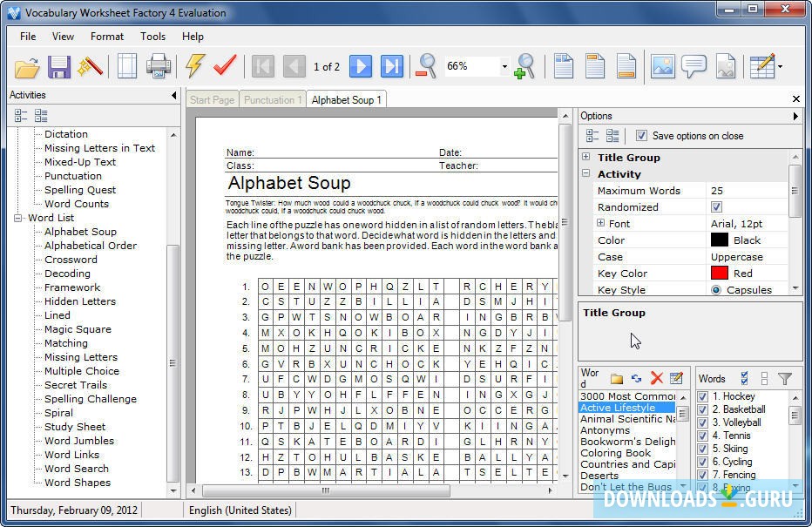Expand the Font property
The height and width of the screenshot is (527, 812).
pyautogui.click(x=600, y=223)
